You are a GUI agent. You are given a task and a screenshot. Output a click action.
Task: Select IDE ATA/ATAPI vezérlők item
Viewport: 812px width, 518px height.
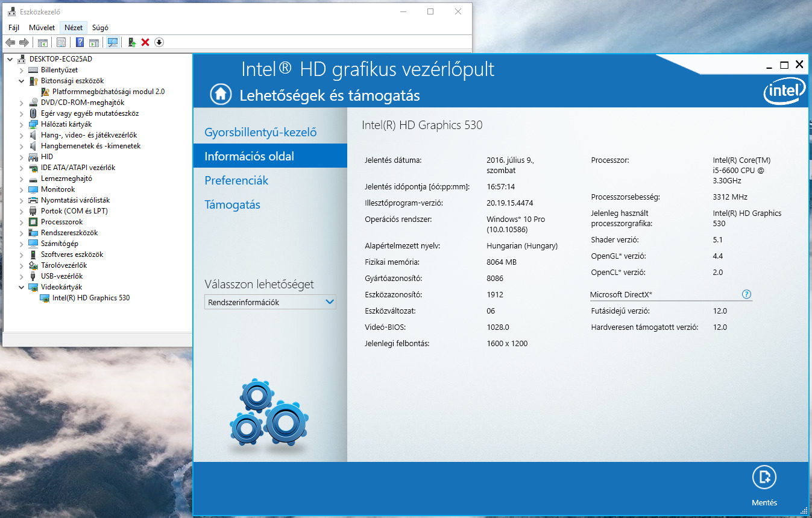pos(78,168)
